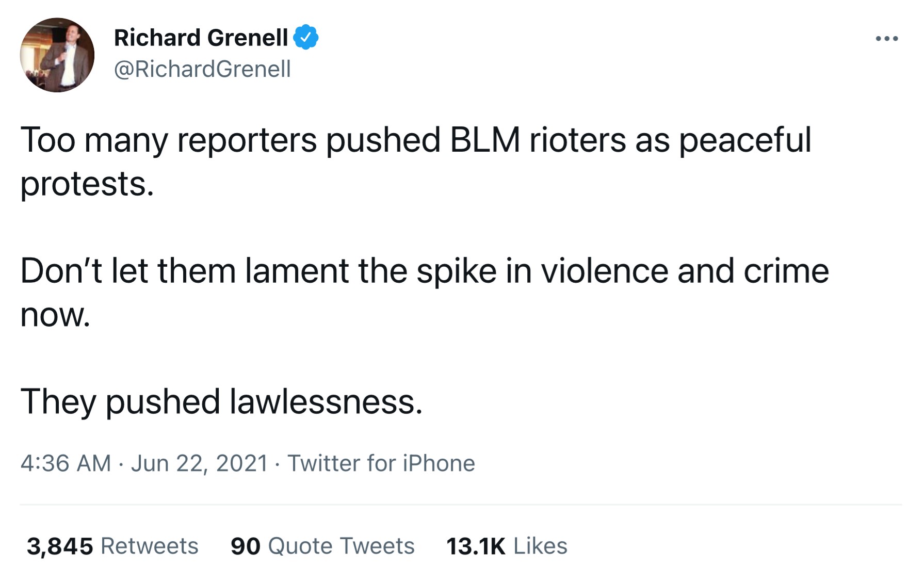The image size is (924, 581).
Task: Open the Twitter for iPhone source link
Action: (381, 463)
